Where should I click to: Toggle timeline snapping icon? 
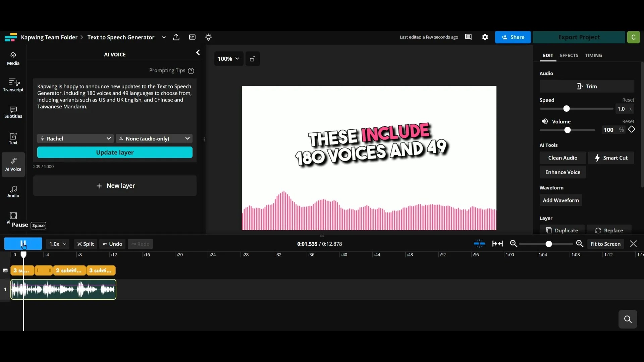479,244
